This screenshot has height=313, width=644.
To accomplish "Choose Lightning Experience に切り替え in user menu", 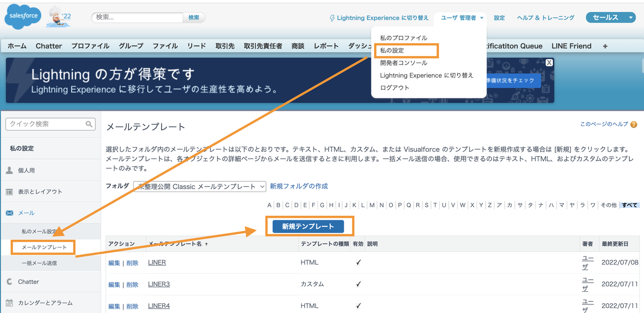I will tap(427, 75).
